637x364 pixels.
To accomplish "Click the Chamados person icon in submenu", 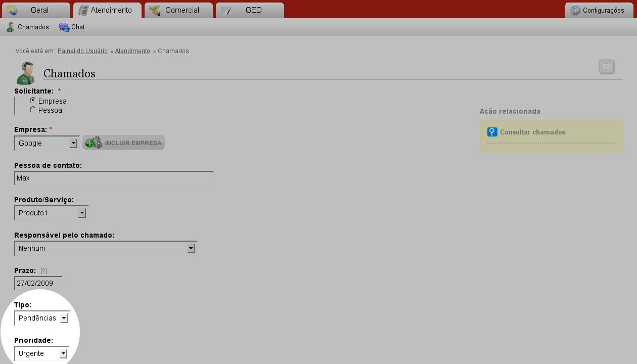I will click(x=10, y=27).
